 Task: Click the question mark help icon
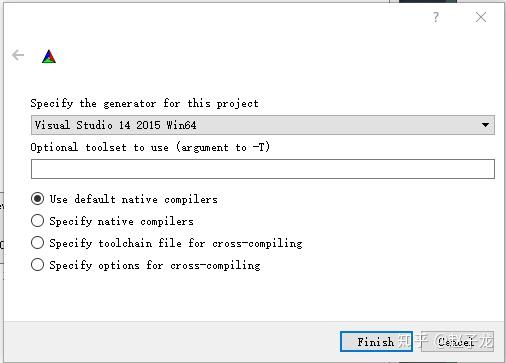(x=436, y=17)
